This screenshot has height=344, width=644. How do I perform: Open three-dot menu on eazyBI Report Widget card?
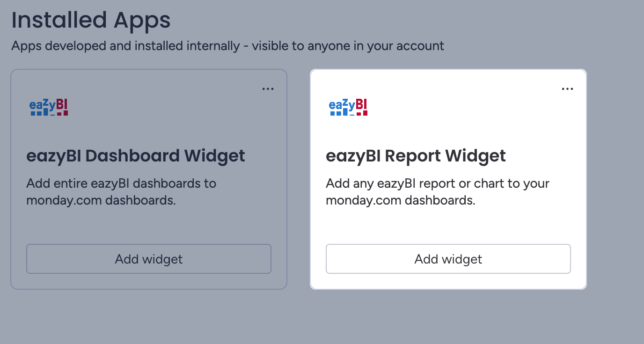click(567, 89)
